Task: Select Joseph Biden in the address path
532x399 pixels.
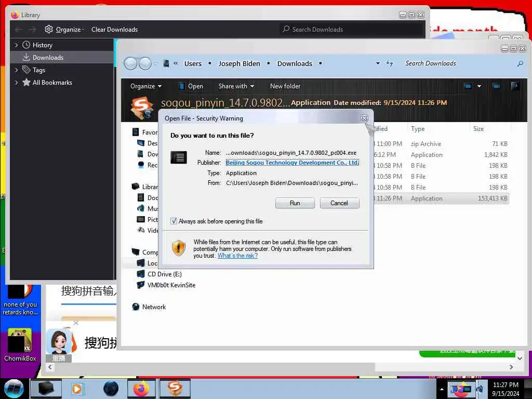Action: pyautogui.click(x=239, y=63)
